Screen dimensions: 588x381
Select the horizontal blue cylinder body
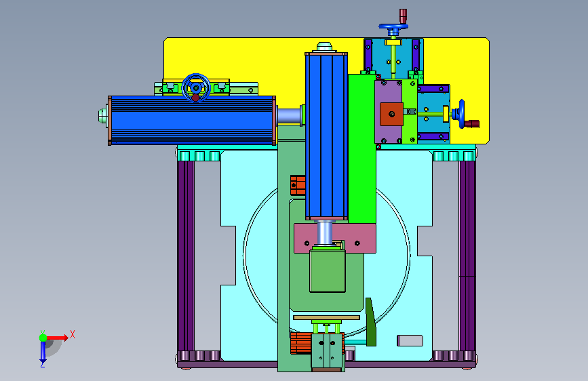click(192, 121)
